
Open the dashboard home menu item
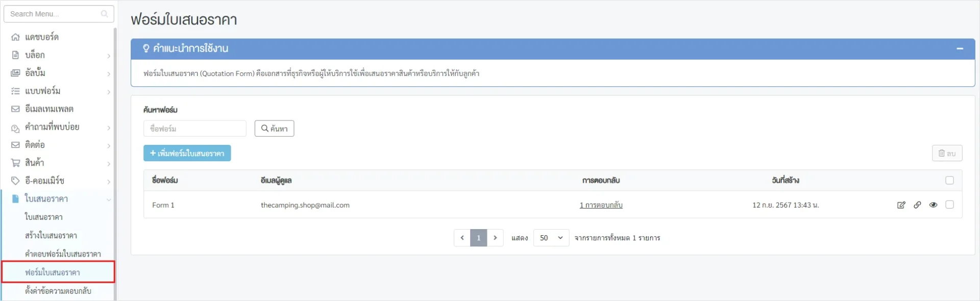pyautogui.click(x=42, y=37)
